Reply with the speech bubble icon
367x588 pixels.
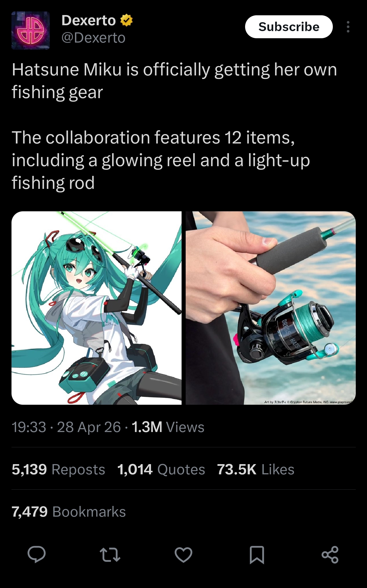[x=37, y=554]
